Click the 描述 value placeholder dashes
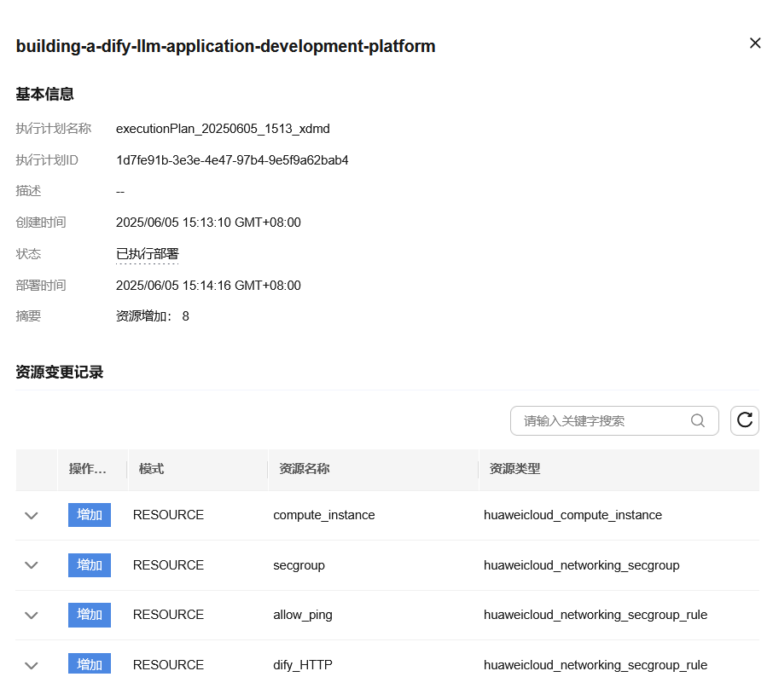Image resolution: width=773 pixels, height=700 pixels. point(120,192)
